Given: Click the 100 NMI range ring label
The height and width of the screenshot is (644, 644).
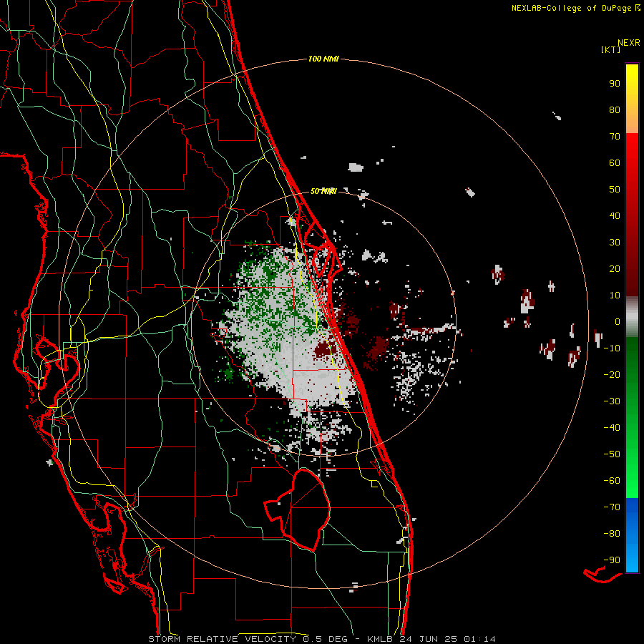Looking at the screenshot, I should click(323, 59).
